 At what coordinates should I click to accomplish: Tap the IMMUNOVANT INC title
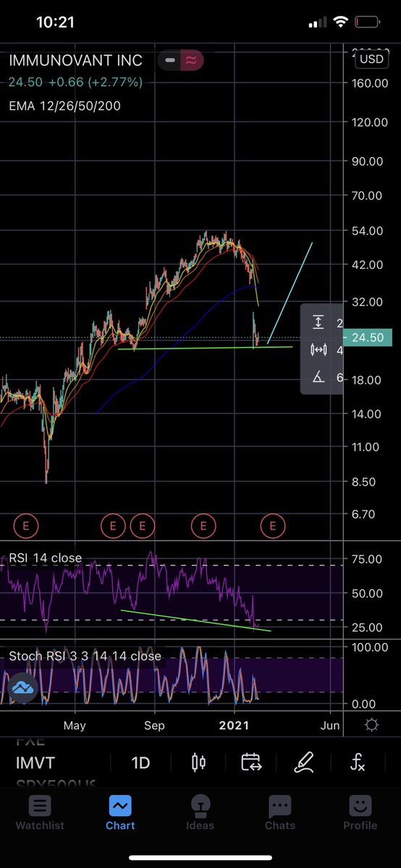coord(76,61)
